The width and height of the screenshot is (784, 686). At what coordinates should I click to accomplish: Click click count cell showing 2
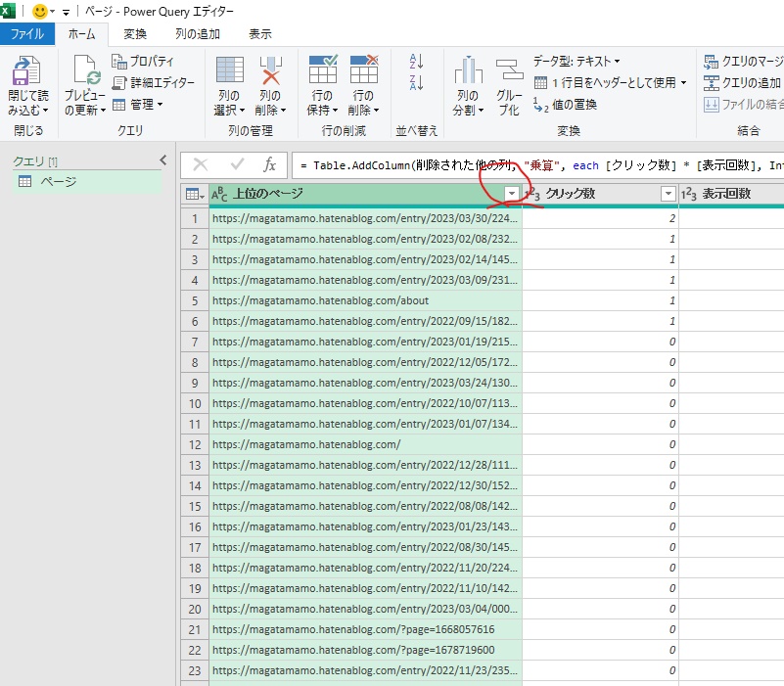[x=601, y=218]
